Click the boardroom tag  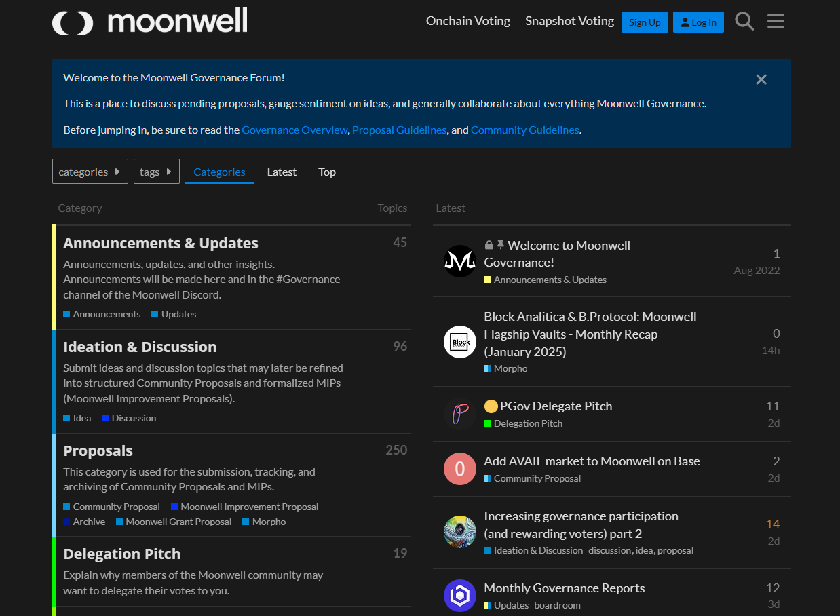pos(557,605)
